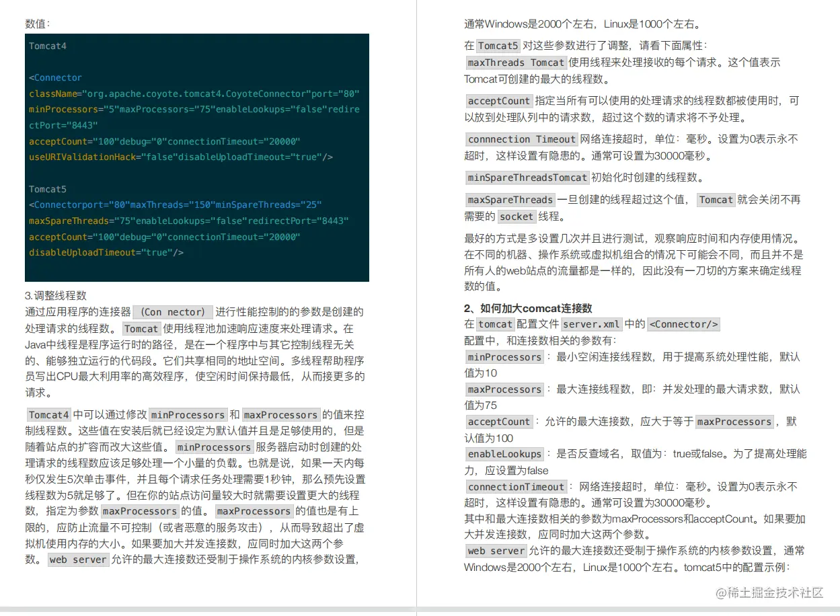Click the Tomcat tag before "使用线程池加速响应"
The image size is (840, 616).
click(141, 329)
